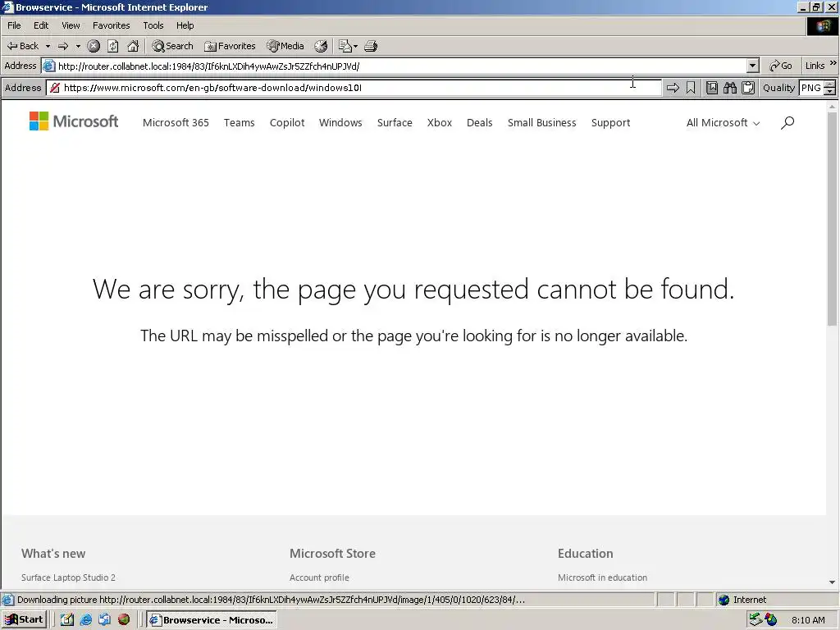Refresh the page in IE toolbar
The image size is (840, 630).
pyautogui.click(x=113, y=46)
